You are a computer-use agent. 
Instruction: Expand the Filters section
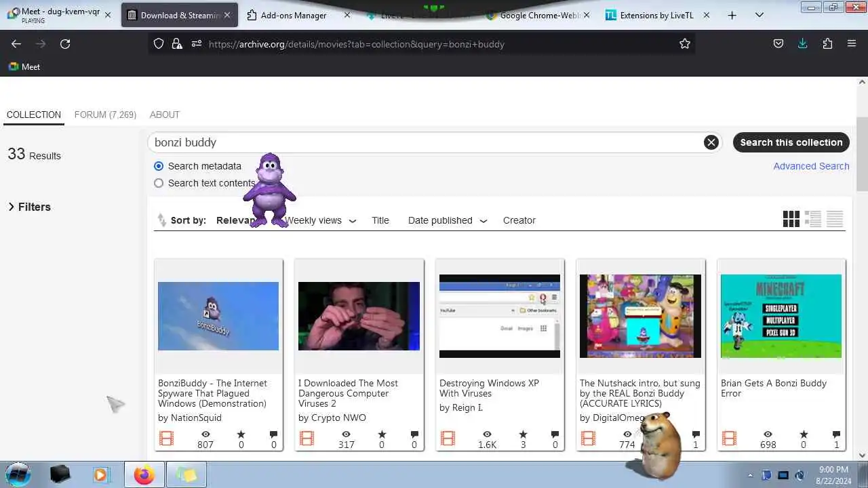tap(29, 207)
